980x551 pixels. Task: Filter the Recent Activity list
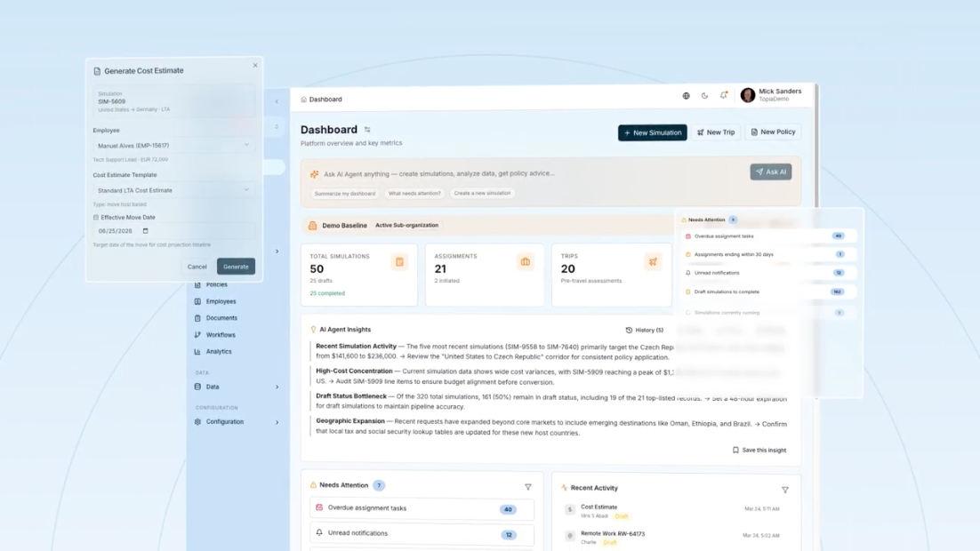click(x=784, y=490)
